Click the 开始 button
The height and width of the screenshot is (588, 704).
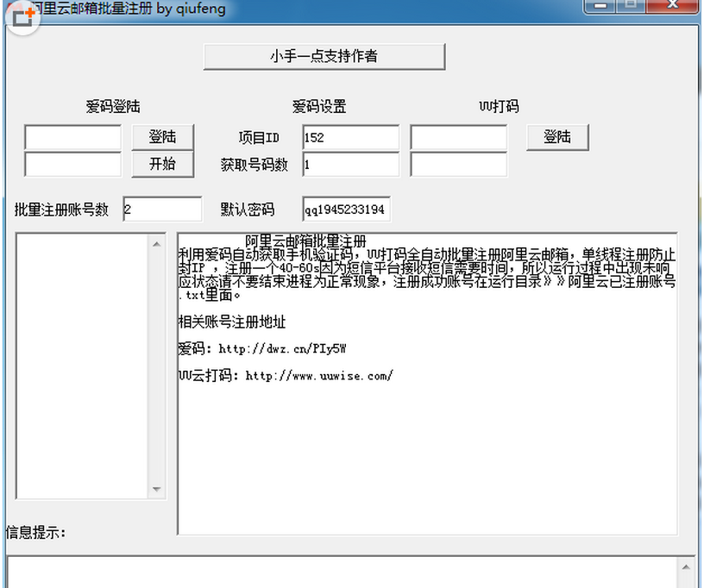point(162,164)
